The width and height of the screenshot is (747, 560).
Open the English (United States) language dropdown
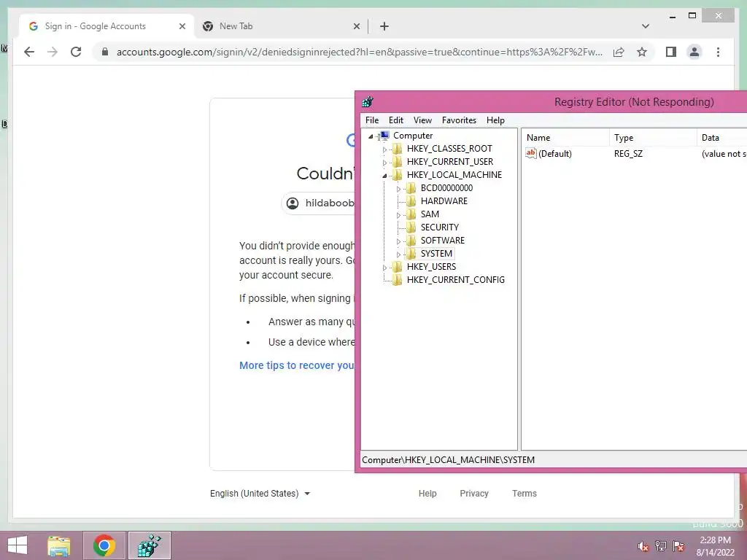pos(260,494)
